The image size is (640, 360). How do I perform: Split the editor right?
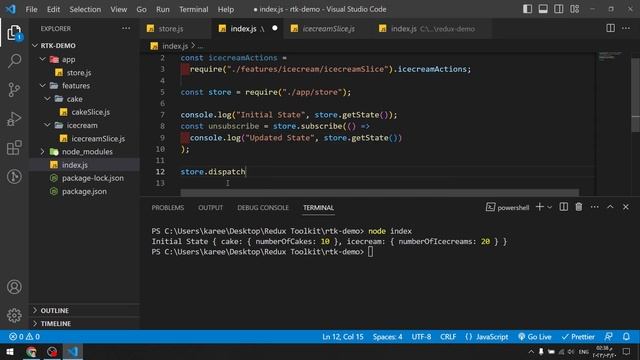[610, 28]
